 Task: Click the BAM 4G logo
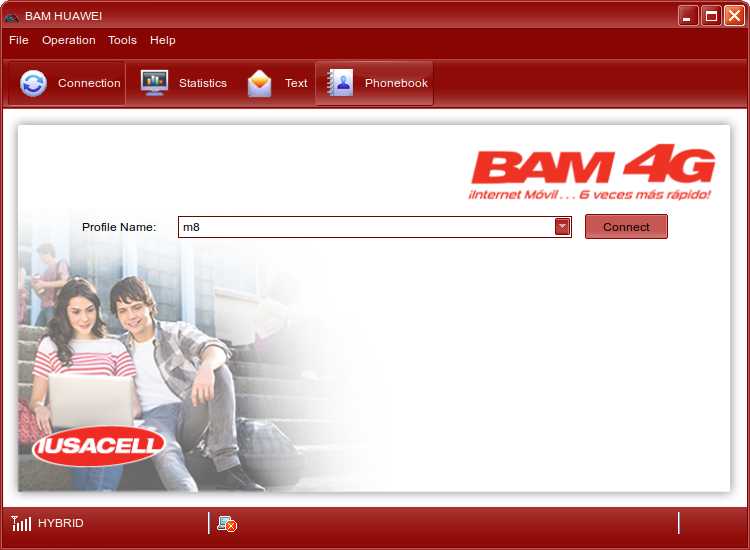(x=592, y=172)
